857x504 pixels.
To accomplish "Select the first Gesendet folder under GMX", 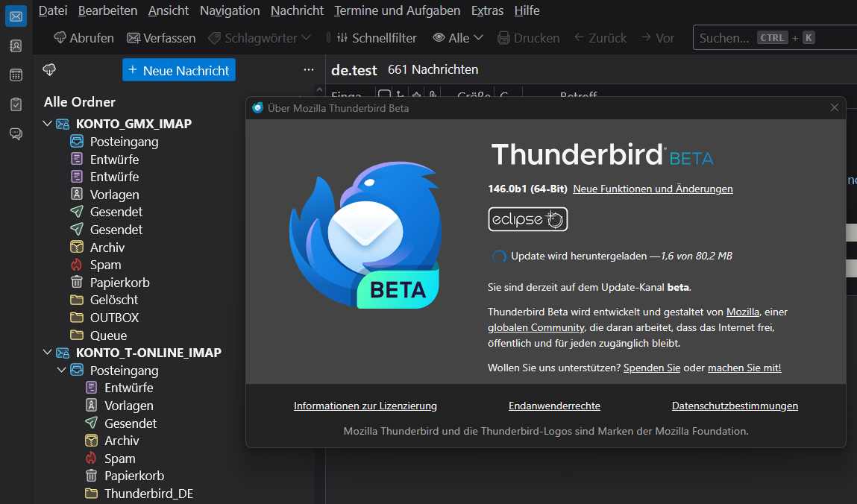I will [116, 212].
